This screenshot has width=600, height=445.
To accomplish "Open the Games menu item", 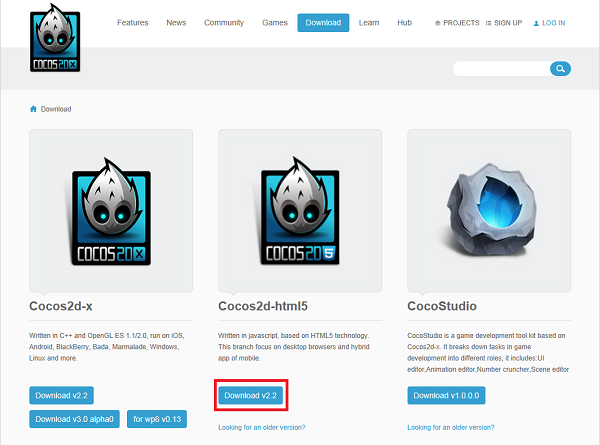I will tap(274, 23).
